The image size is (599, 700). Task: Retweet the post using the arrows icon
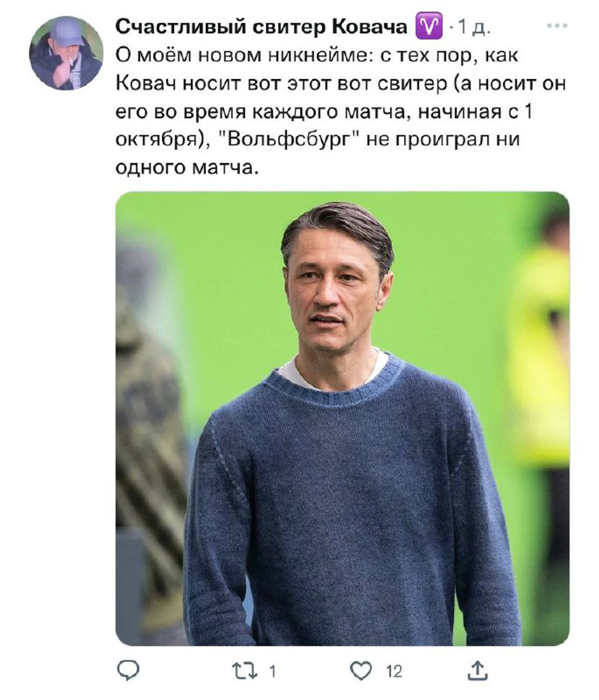pyautogui.click(x=245, y=671)
